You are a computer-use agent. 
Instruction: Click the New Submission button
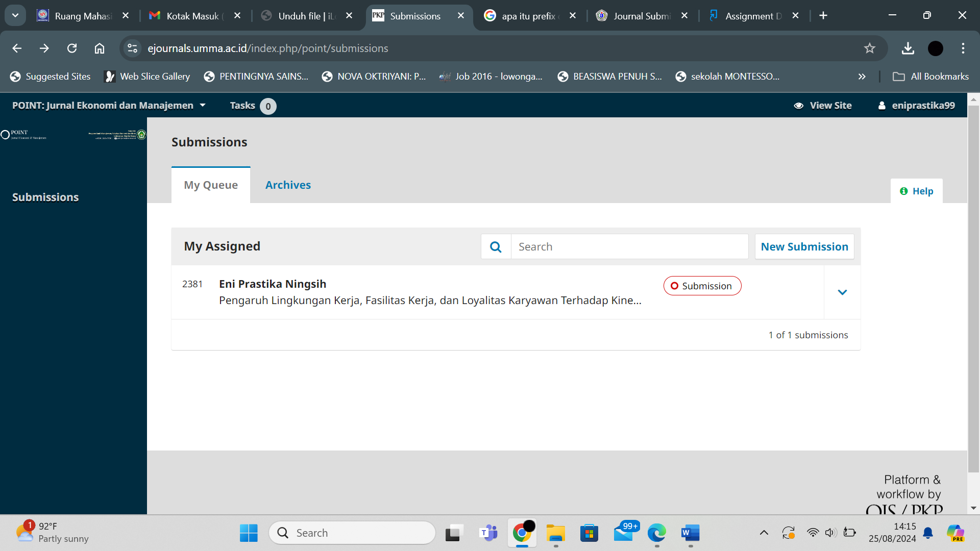tap(804, 247)
